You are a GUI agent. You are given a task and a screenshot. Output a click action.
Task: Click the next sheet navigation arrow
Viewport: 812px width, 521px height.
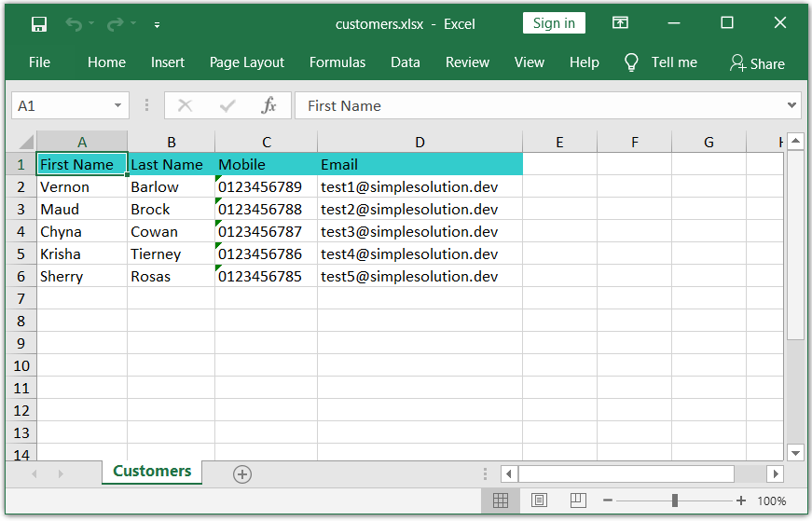(x=61, y=473)
